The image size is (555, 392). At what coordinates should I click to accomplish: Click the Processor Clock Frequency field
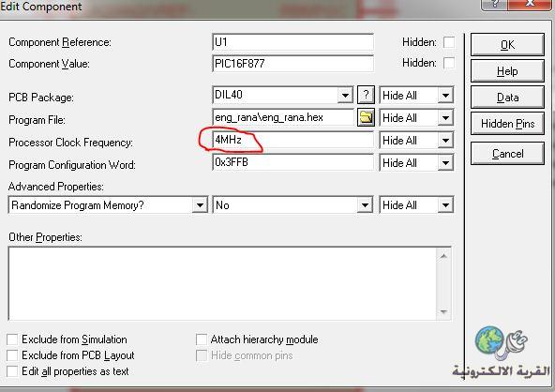tap(293, 140)
